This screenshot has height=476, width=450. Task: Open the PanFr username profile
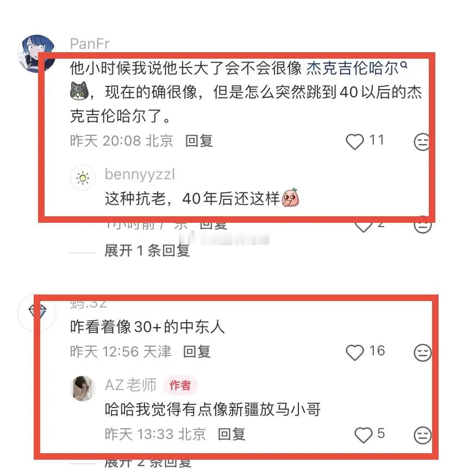point(90,44)
